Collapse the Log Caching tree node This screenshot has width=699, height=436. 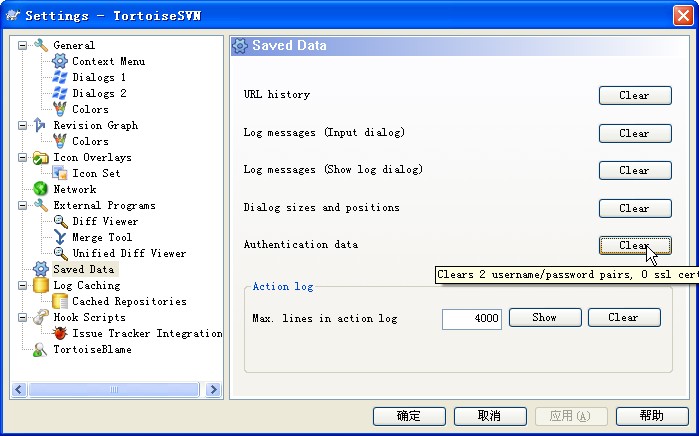[x=22, y=285]
